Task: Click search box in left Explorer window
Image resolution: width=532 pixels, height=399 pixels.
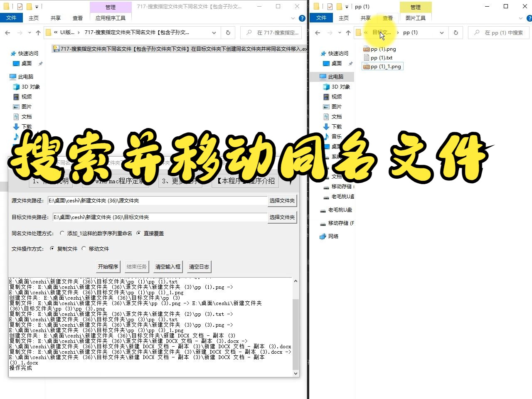Action: pyautogui.click(x=271, y=32)
